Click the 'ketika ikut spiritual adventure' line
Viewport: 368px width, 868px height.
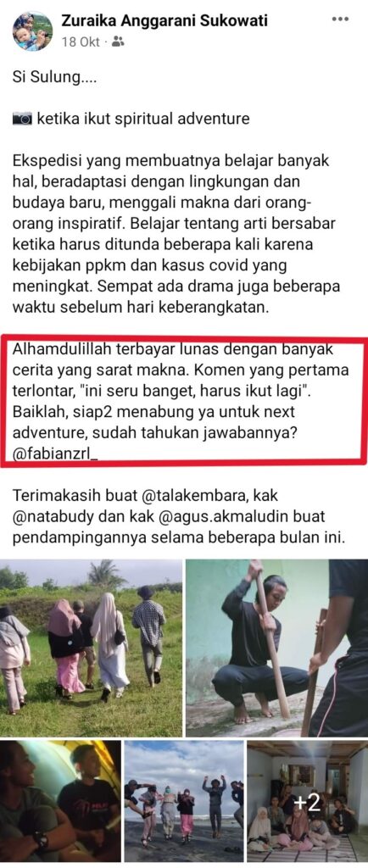click(x=142, y=119)
